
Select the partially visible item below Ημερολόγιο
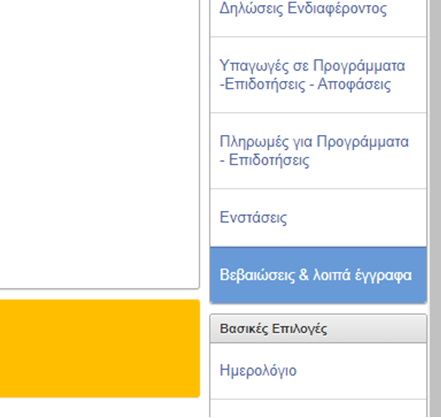pyautogui.click(x=318, y=409)
